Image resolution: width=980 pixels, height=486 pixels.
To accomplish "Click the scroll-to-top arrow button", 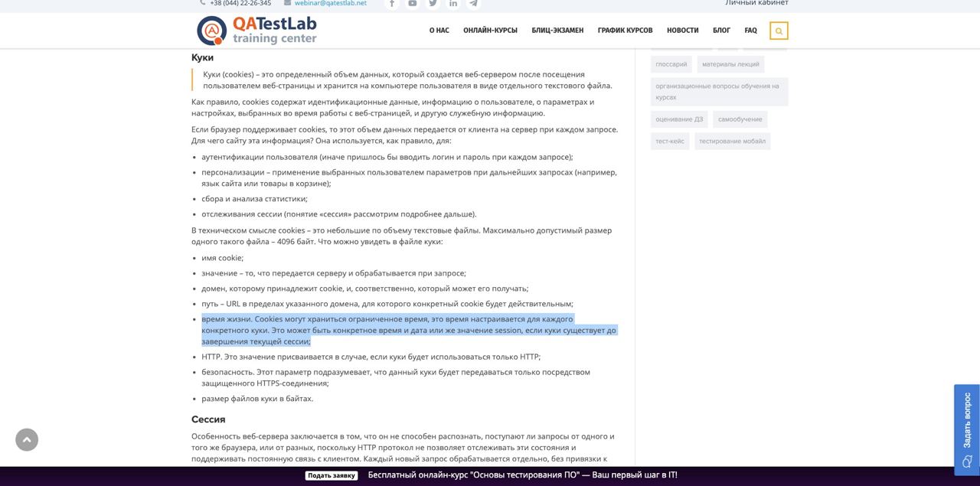I will (27, 439).
